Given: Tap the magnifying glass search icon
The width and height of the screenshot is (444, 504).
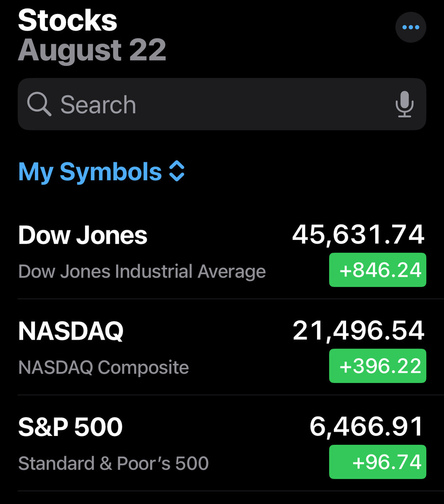Looking at the screenshot, I should click(x=39, y=104).
